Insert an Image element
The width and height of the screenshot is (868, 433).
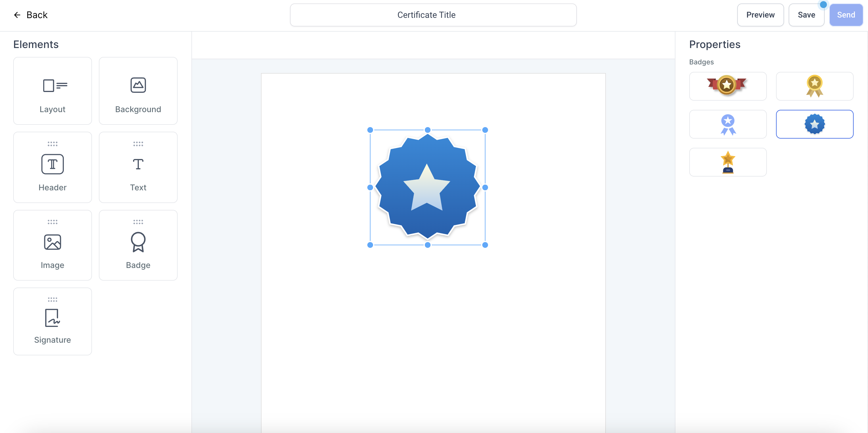click(x=52, y=245)
